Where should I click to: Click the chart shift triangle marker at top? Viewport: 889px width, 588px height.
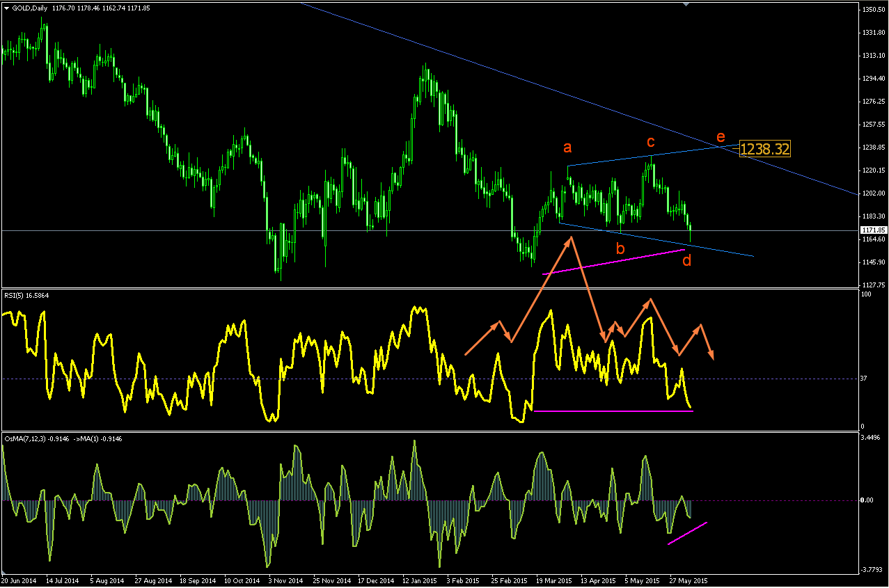coord(688,4)
